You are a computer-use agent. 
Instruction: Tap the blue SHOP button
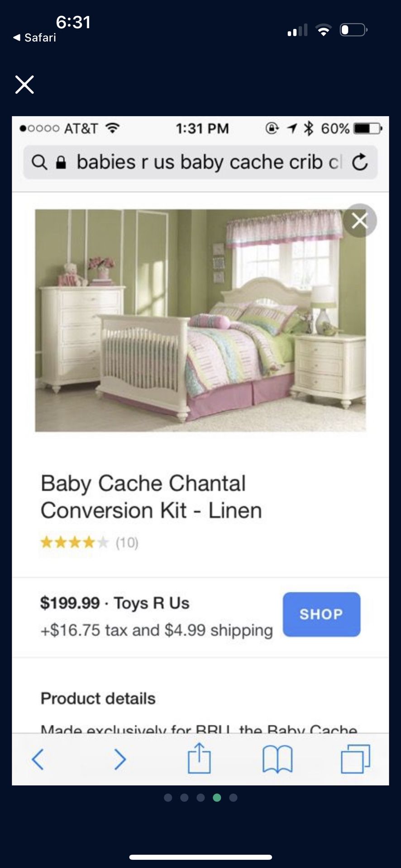(x=321, y=614)
